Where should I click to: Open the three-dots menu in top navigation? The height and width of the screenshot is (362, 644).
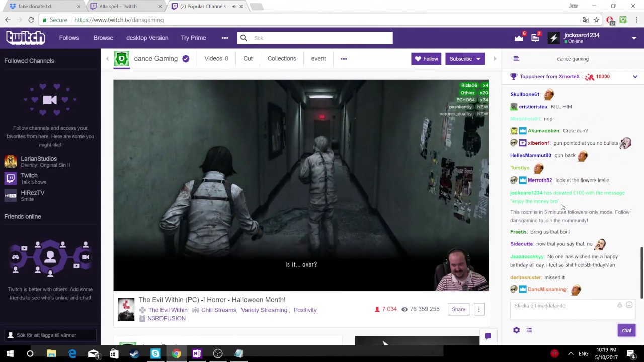pos(225,38)
